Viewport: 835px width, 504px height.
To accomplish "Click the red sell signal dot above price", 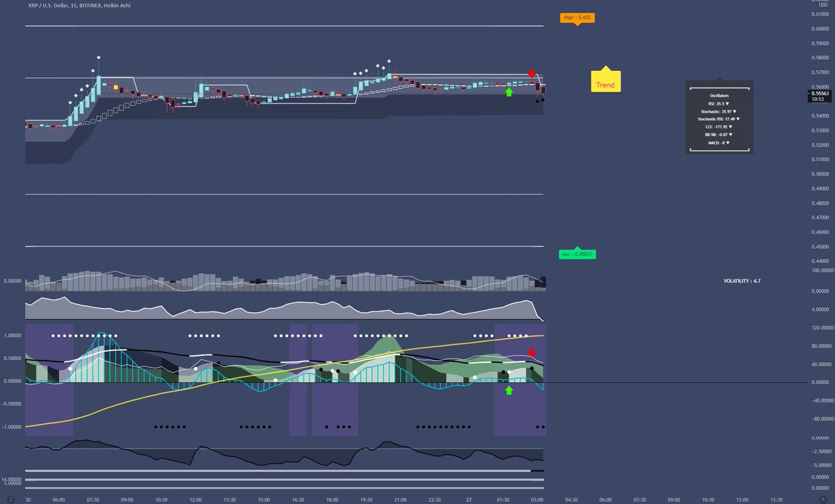I will (x=532, y=72).
